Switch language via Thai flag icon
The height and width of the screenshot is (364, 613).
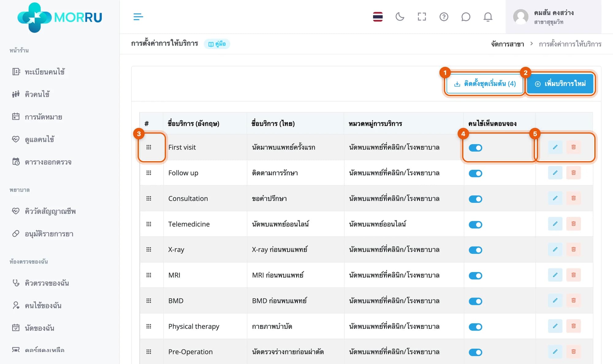click(378, 17)
